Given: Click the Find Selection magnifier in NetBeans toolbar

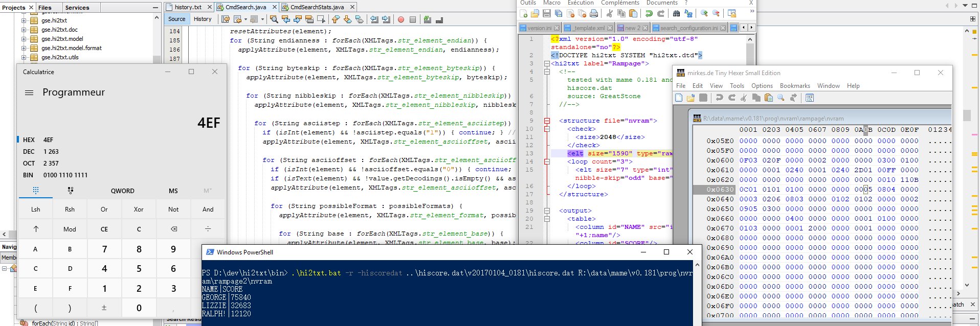Looking at the screenshot, I should (274, 19).
